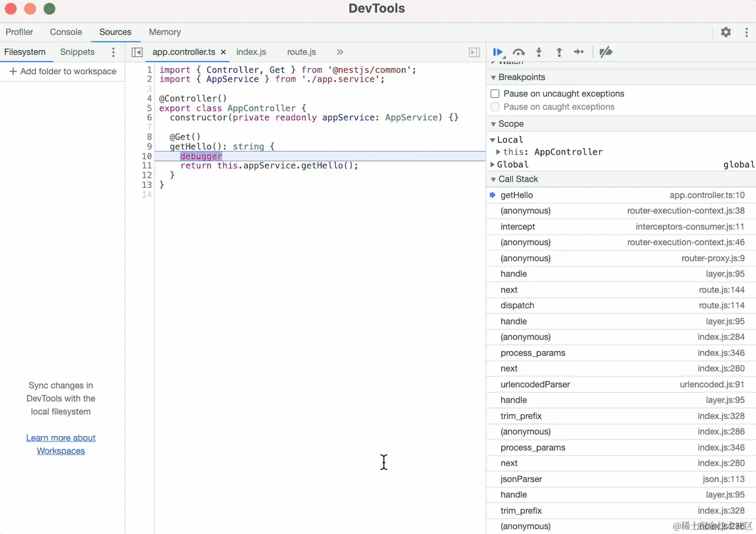Select next frame at route.js:144
The width and height of the screenshot is (756, 534).
(x=621, y=290)
